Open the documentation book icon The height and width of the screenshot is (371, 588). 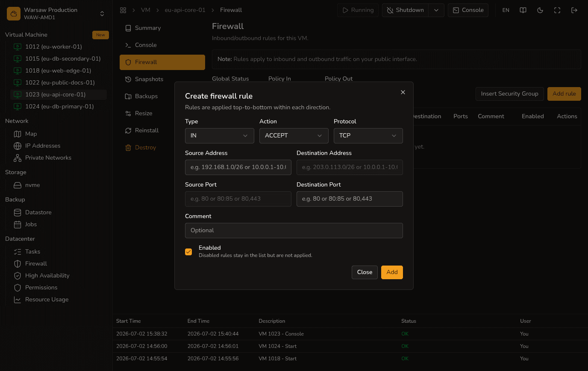click(523, 10)
